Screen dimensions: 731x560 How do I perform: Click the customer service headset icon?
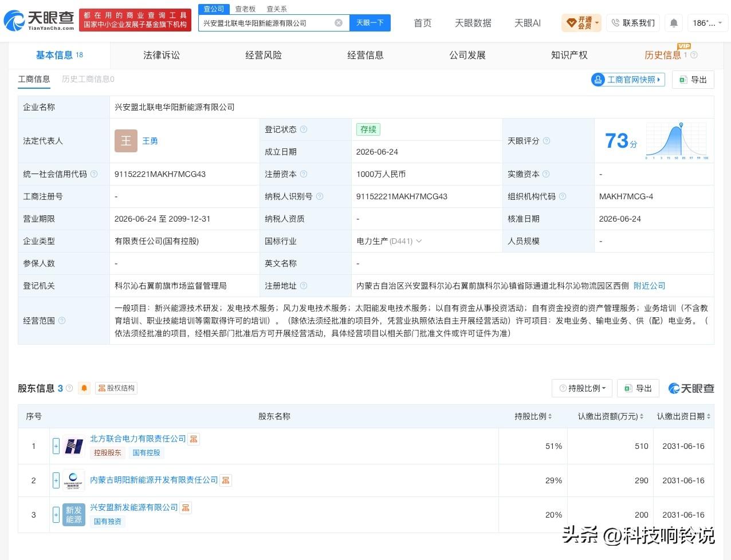coord(615,23)
